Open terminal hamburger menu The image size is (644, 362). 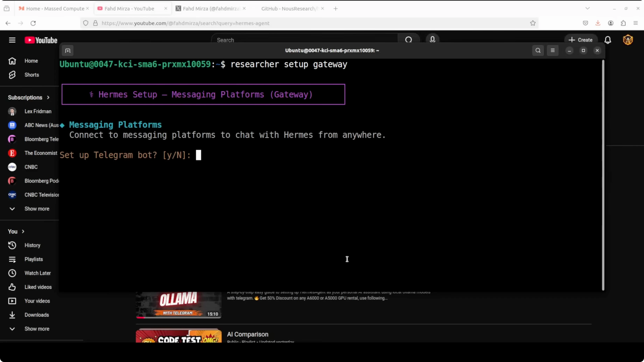(552, 51)
